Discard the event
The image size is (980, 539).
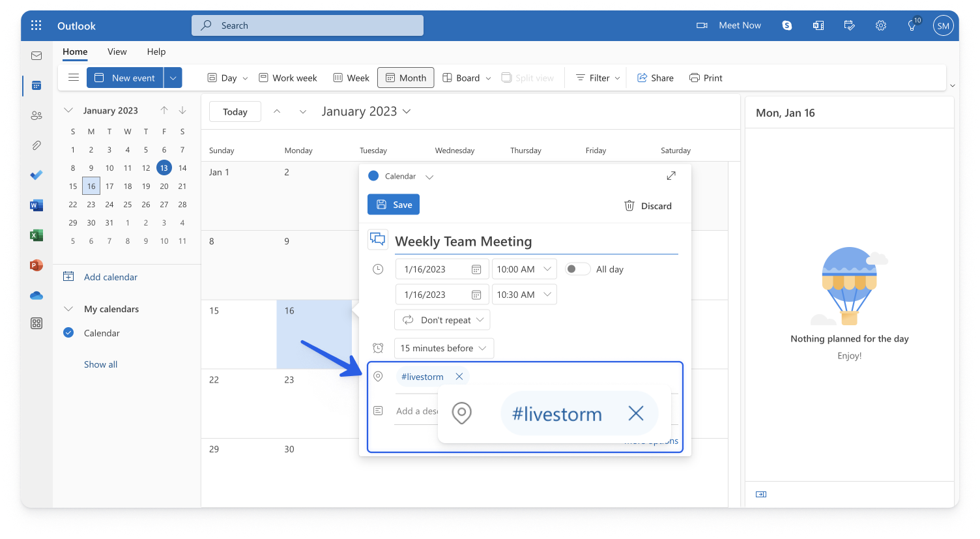pyautogui.click(x=648, y=206)
